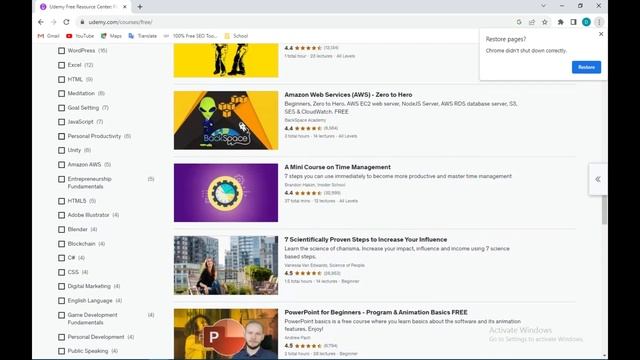Check the Digital Marketing filter
This screenshot has width=640, height=360.
[62, 286]
